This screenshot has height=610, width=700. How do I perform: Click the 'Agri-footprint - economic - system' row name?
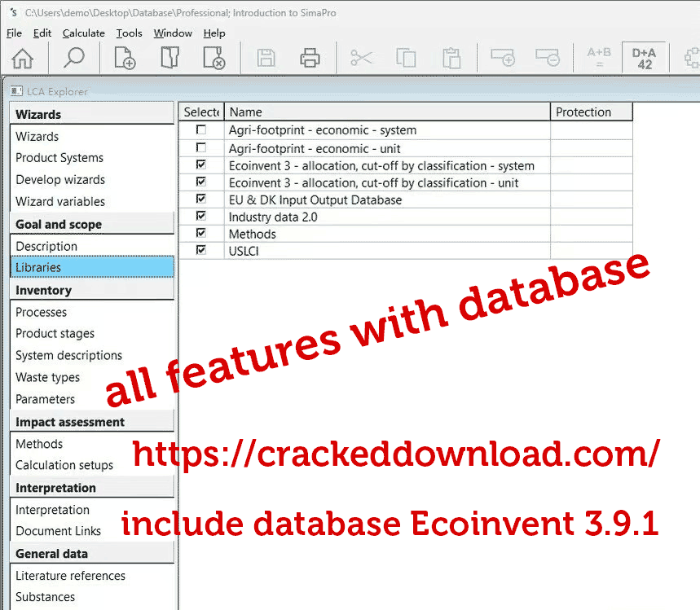pos(323,130)
